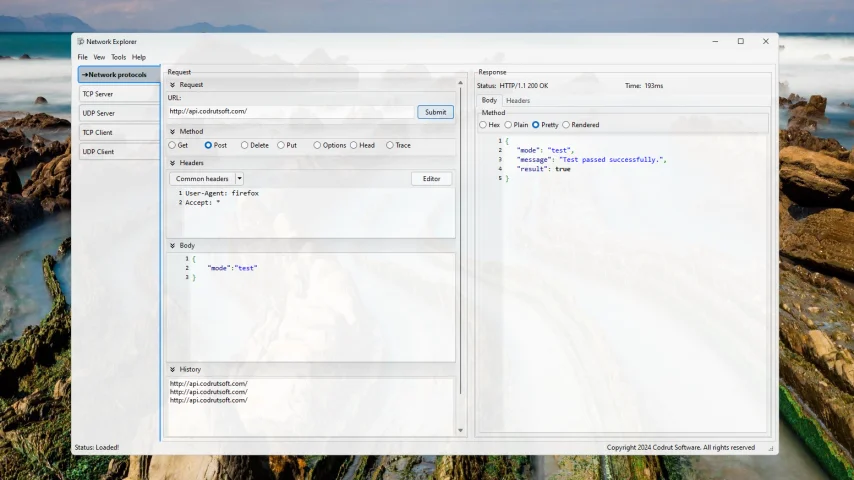Select the Get method radio button
The width and height of the screenshot is (854, 480).
172,145
